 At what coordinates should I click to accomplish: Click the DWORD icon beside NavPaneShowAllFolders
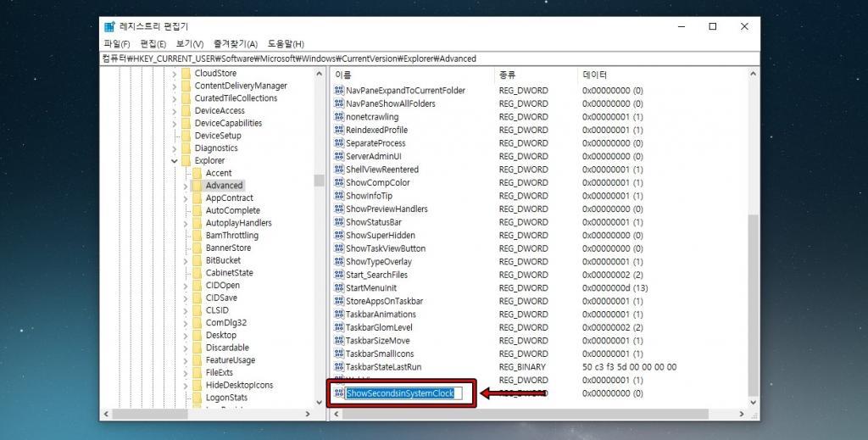(339, 103)
